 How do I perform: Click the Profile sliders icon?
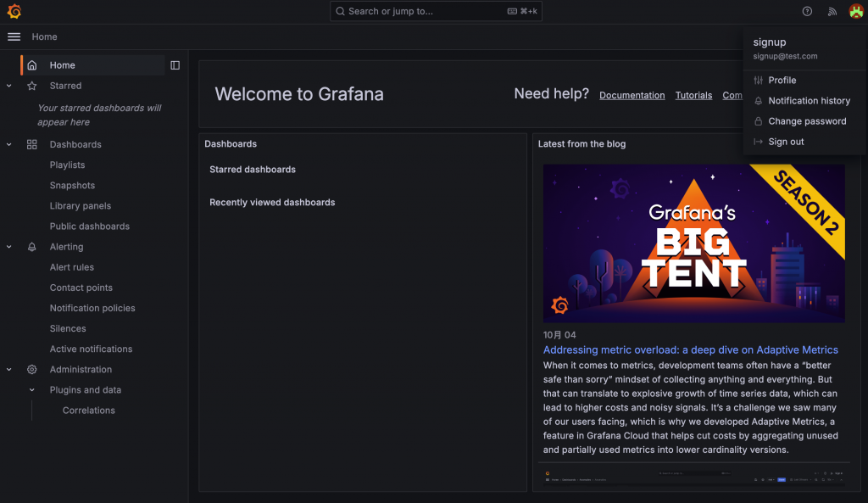[x=759, y=81]
